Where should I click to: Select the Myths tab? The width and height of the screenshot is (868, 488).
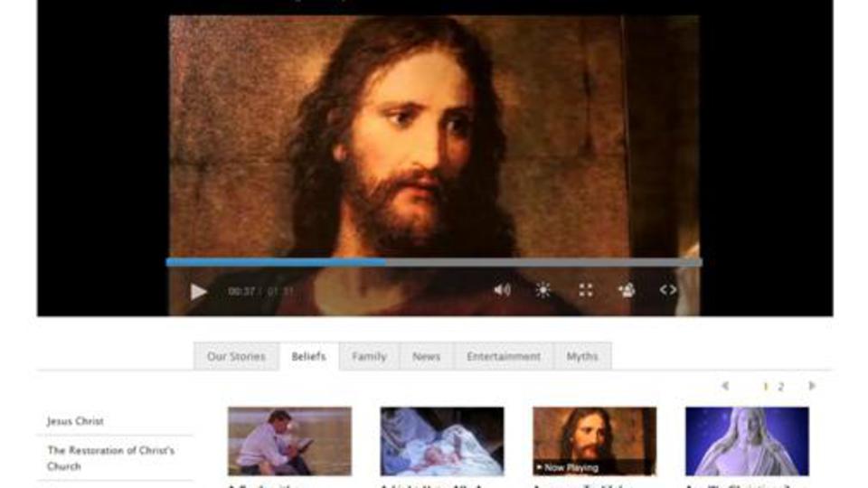tap(582, 356)
